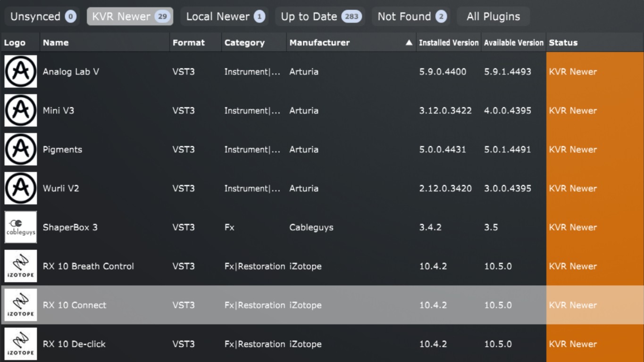Click the available version 3.0.0.4395
This screenshot has height=362, width=644.
(x=508, y=188)
